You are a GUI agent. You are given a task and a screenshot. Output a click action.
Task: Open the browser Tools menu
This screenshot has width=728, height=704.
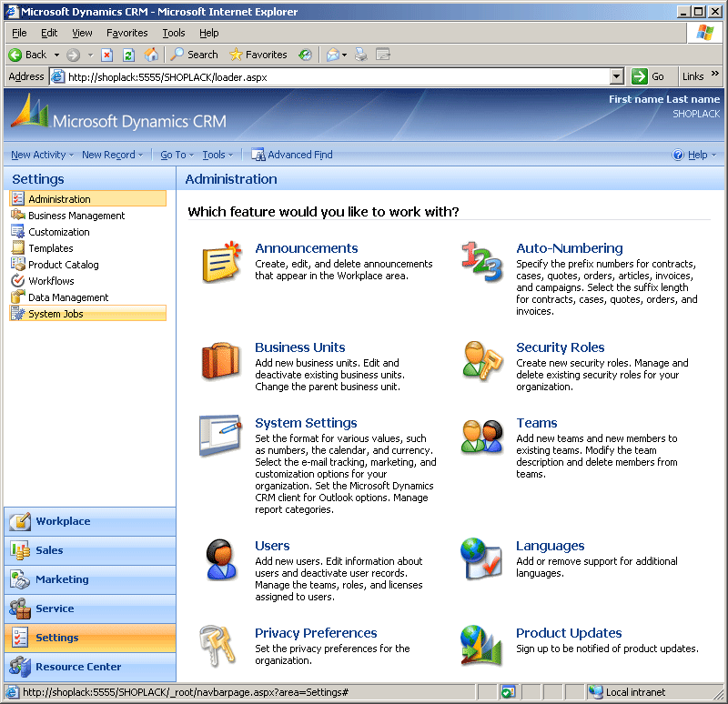point(174,33)
